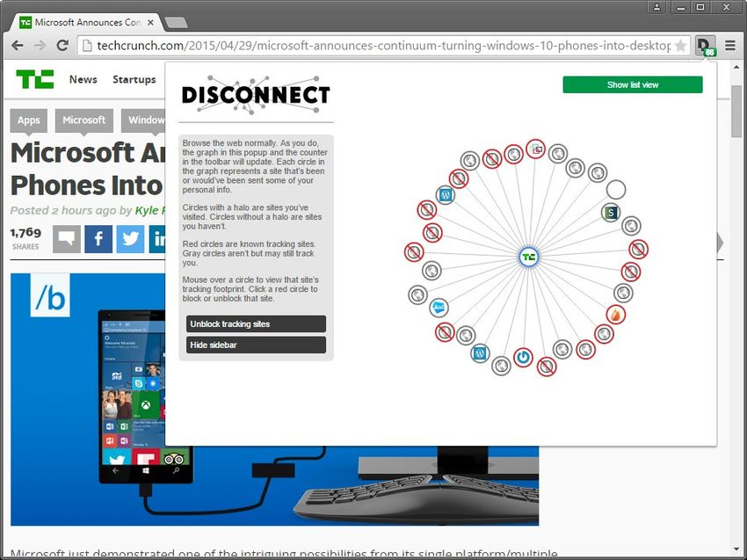Screen dimensions: 747x560
Task: Click the article phone and keyboard image
Action: [x=274, y=485]
